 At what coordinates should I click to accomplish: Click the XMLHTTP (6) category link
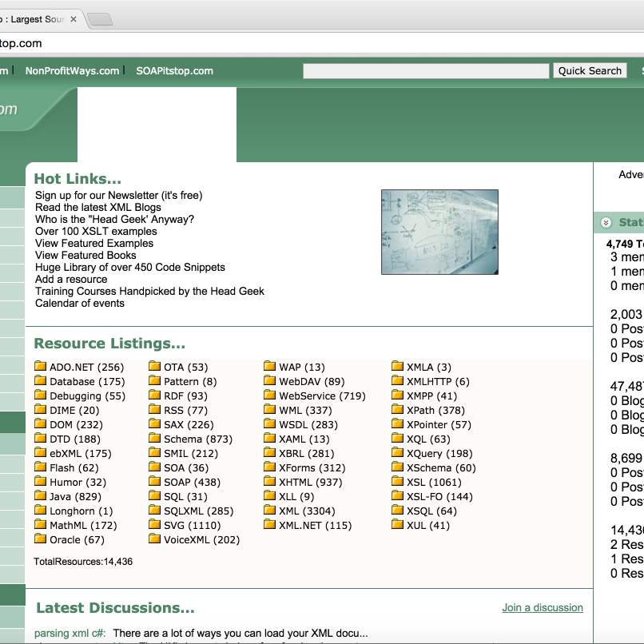coord(438,382)
